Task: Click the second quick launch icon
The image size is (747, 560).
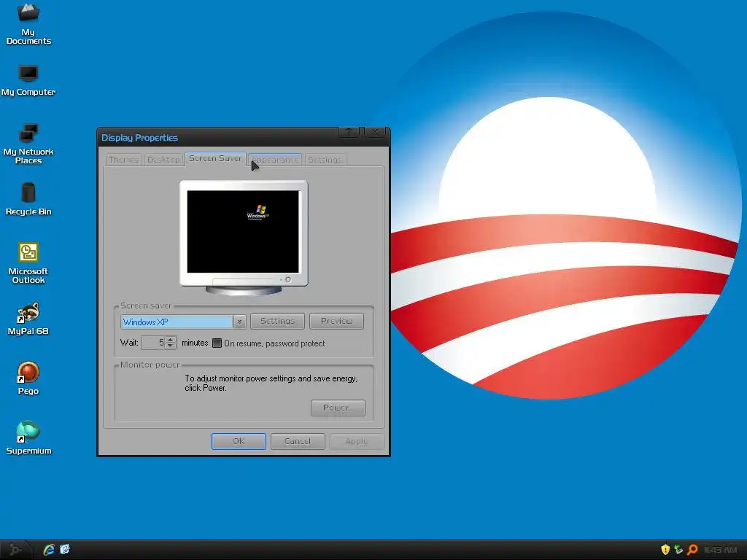Action: coord(65,550)
